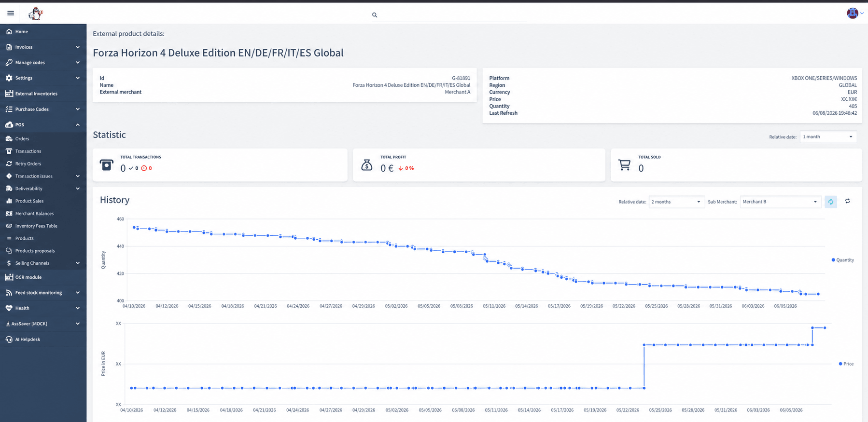Expand the AssSaver [MOCK] chevron
The height and width of the screenshot is (422, 868).
click(78, 324)
